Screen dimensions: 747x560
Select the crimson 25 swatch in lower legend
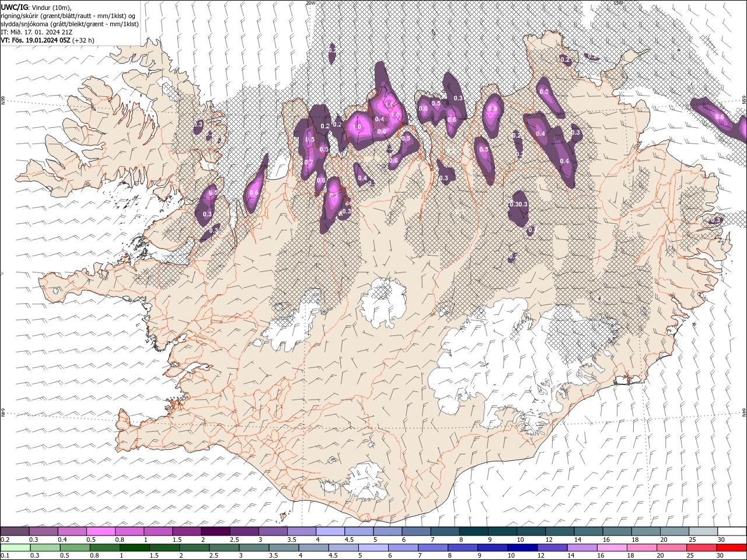pos(702,548)
